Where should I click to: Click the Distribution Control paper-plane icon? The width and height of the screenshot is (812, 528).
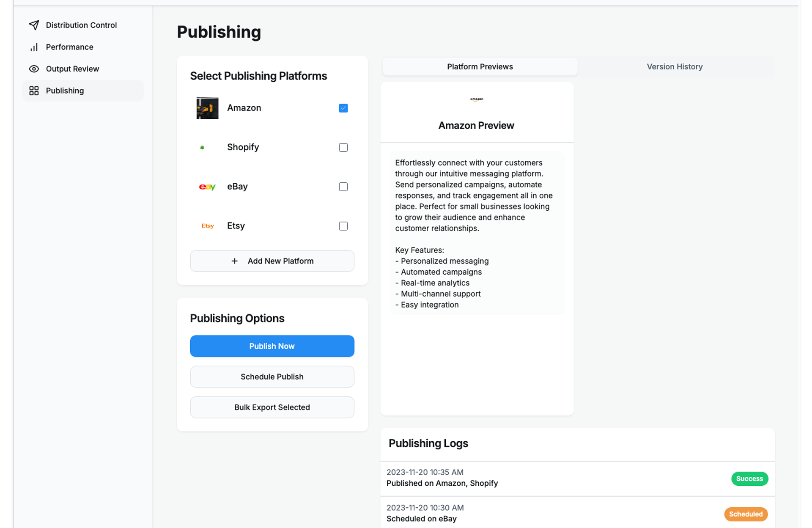[34, 25]
